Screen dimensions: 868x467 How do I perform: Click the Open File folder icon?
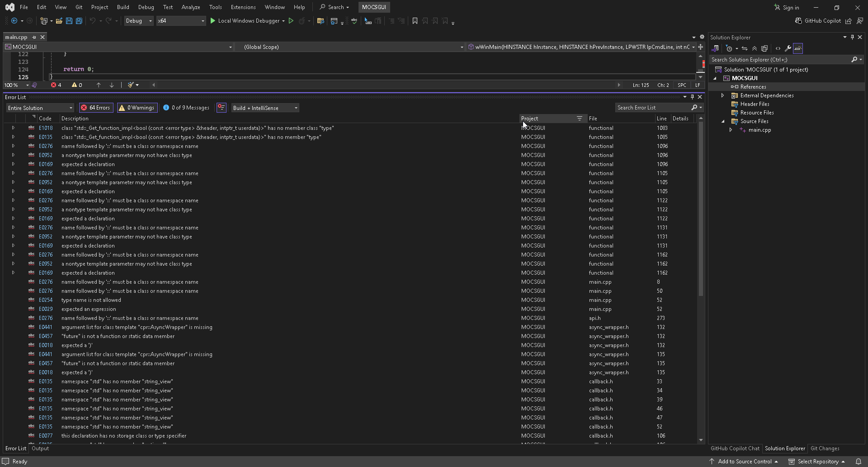pos(59,21)
